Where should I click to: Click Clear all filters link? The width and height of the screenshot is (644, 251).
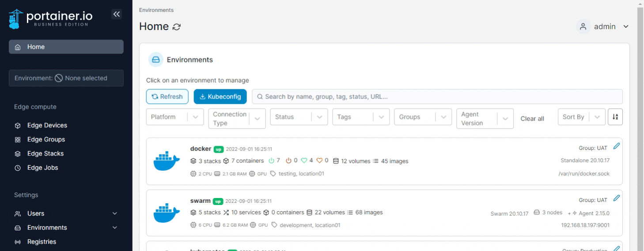pyautogui.click(x=532, y=119)
